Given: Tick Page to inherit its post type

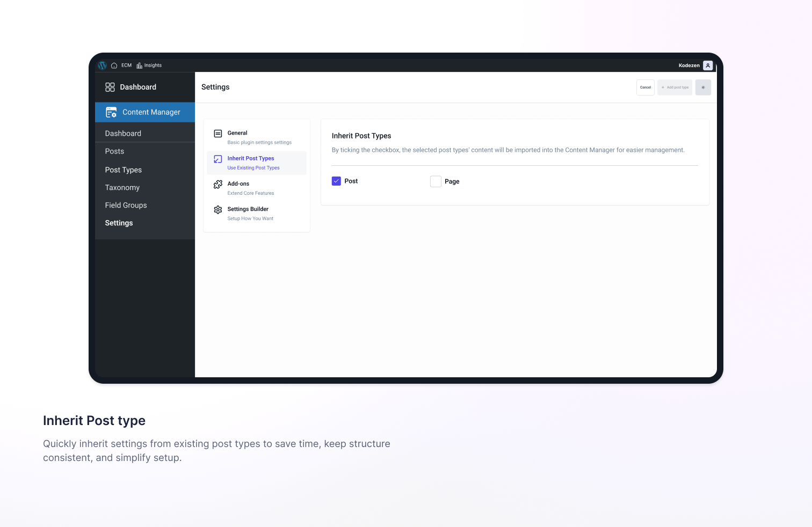Looking at the screenshot, I should [x=436, y=181].
